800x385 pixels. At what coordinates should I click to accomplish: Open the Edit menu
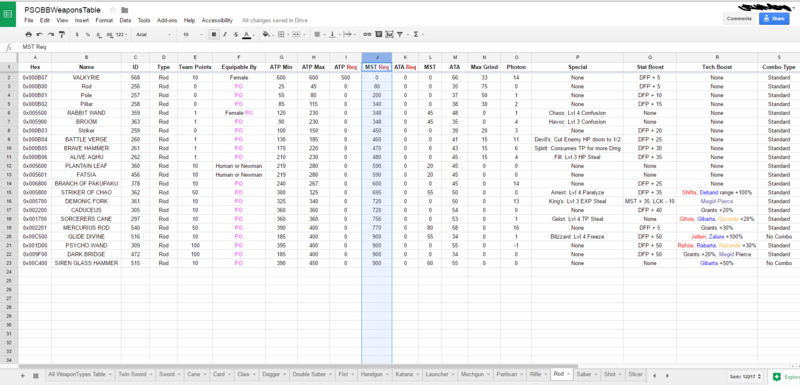point(45,20)
